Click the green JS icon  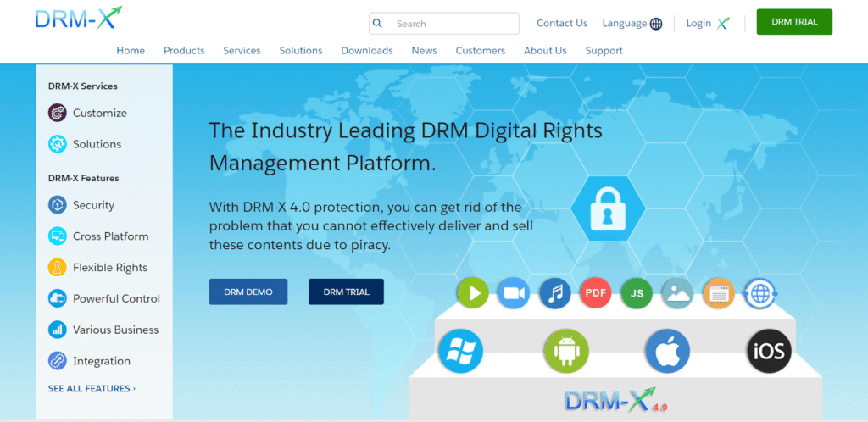click(x=637, y=293)
